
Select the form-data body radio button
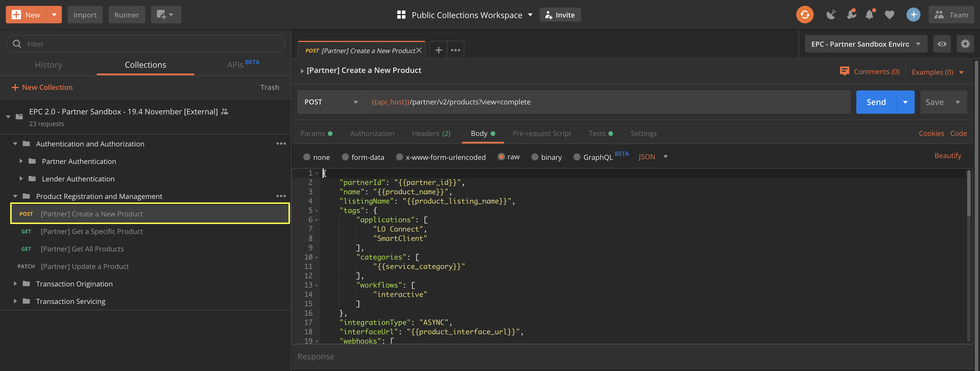pos(345,157)
